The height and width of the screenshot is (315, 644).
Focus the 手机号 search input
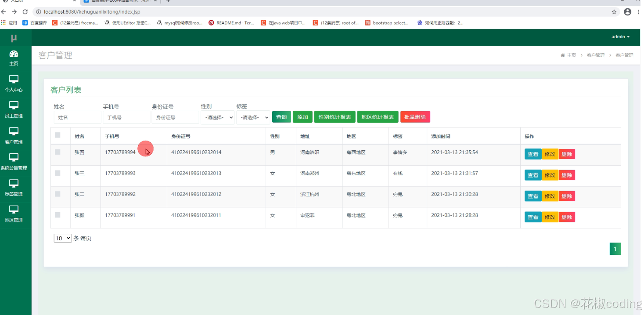126,117
